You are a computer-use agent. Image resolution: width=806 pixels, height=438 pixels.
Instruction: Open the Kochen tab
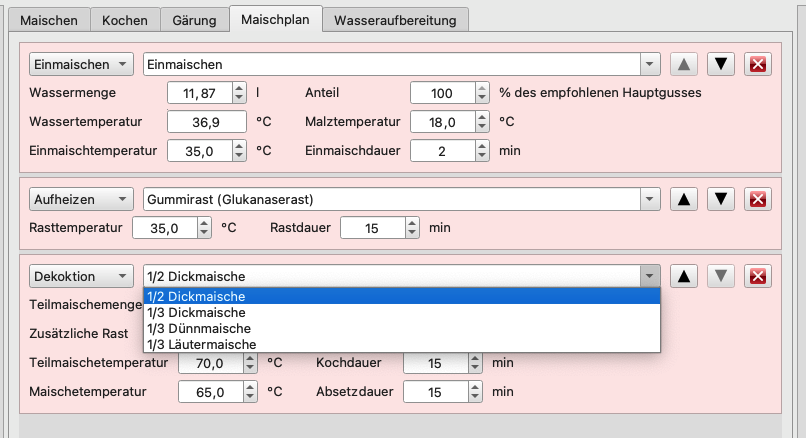pos(124,20)
